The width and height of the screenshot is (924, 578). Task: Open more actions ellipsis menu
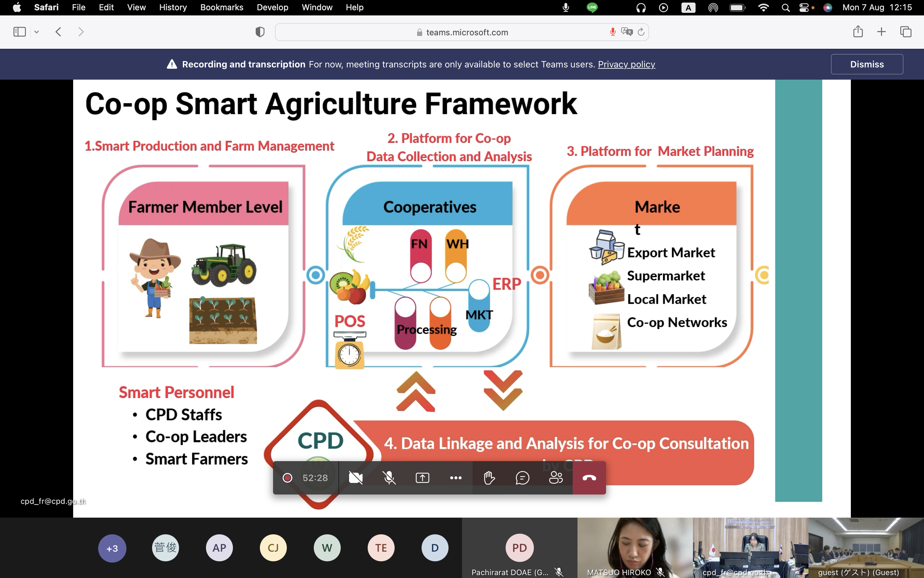coord(456,477)
